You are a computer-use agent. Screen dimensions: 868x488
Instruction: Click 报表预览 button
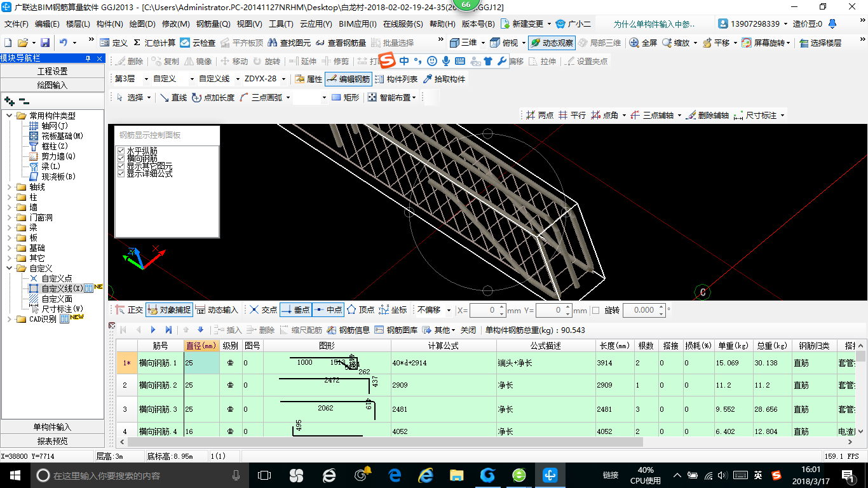pyautogui.click(x=52, y=441)
